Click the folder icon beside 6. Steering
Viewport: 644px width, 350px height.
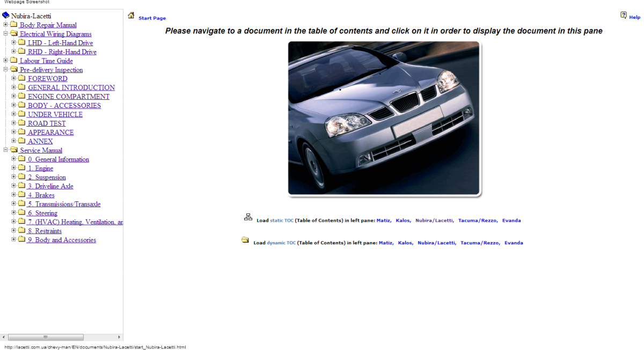[22, 213]
